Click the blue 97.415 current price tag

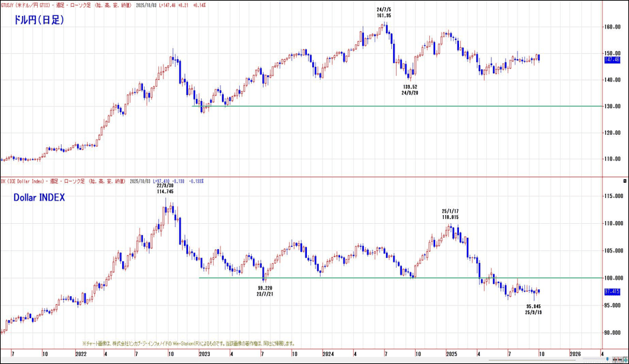(x=613, y=291)
